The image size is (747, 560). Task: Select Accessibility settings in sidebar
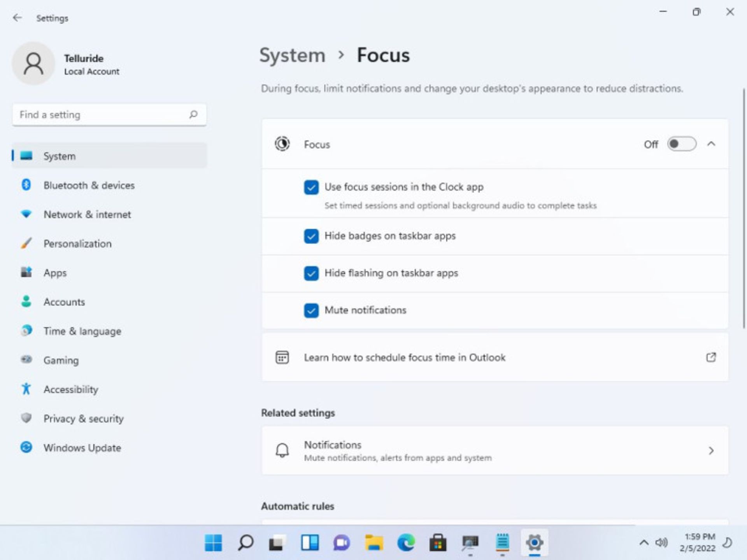70,389
